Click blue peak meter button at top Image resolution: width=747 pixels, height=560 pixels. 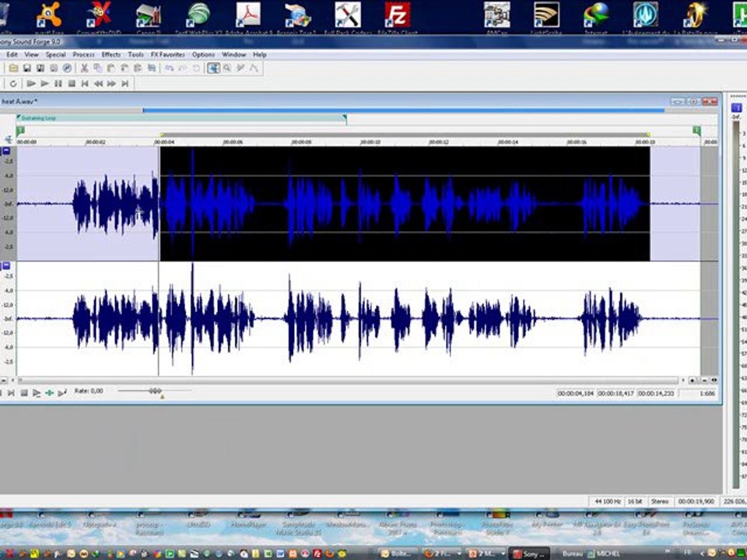(x=736, y=108)
